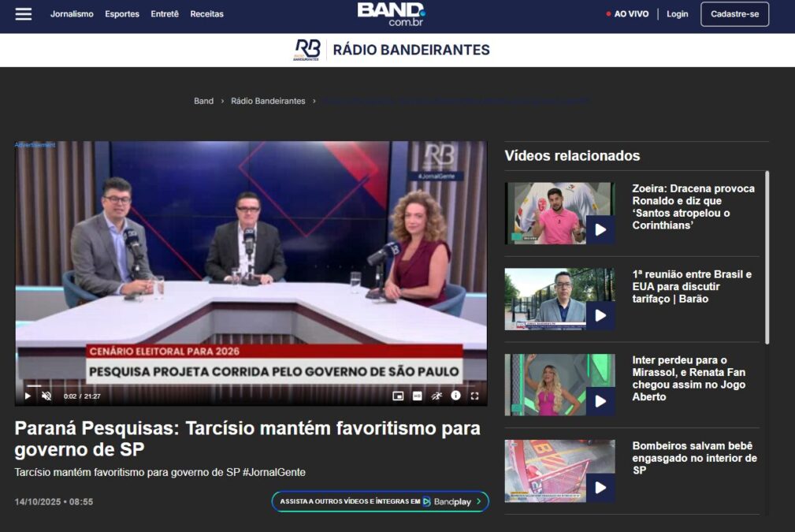
Task: Unmute the video player's volume
Action: [x=46, y=396]
